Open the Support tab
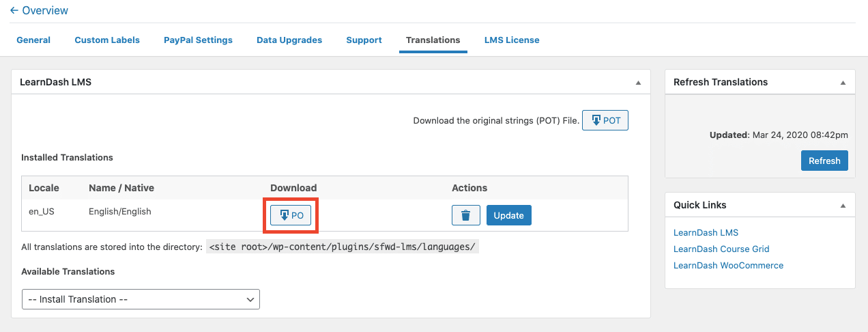Viewport: 868px width, 332px height. (x=364, y=40)
